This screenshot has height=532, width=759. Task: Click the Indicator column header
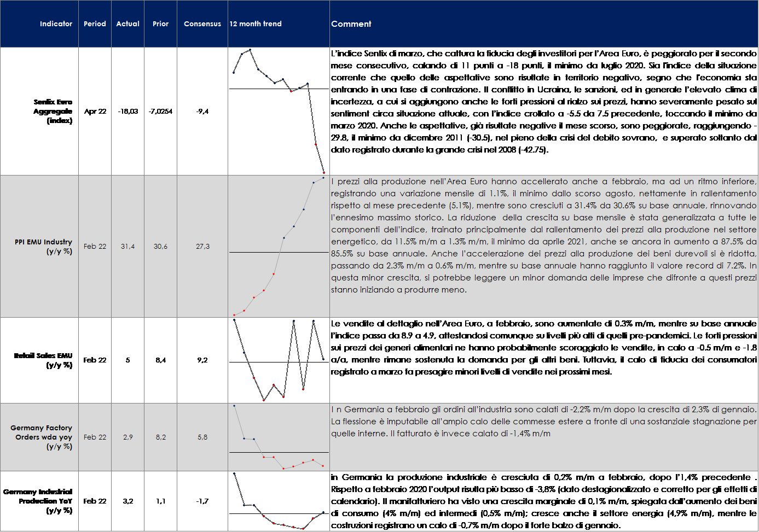pos(56,24)
